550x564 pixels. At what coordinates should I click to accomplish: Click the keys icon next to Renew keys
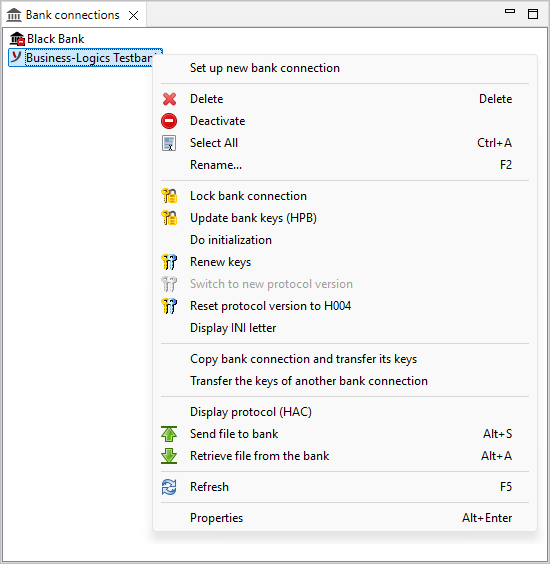(x=169, y=262)
